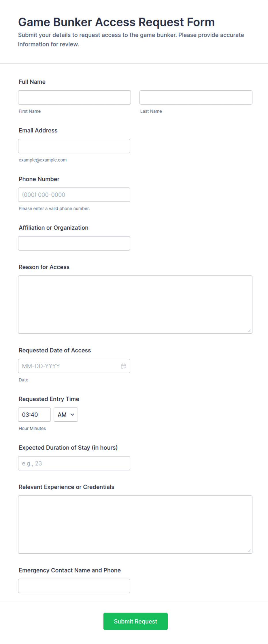Grab the Reason for Access resize handle
The height and width of the screenshot is (644, 268).
pyautogui.click(x=250, y=331)
